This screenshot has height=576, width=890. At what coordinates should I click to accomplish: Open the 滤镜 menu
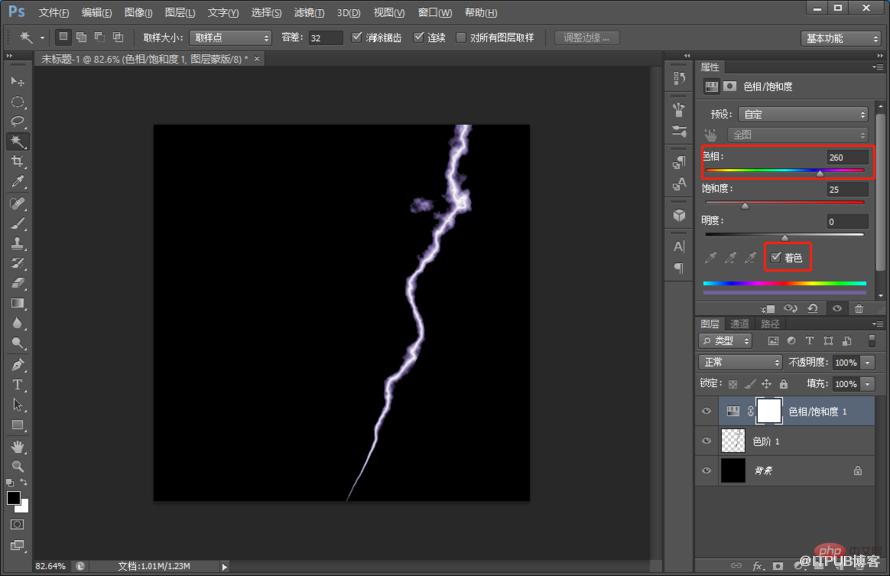[309, 12]
